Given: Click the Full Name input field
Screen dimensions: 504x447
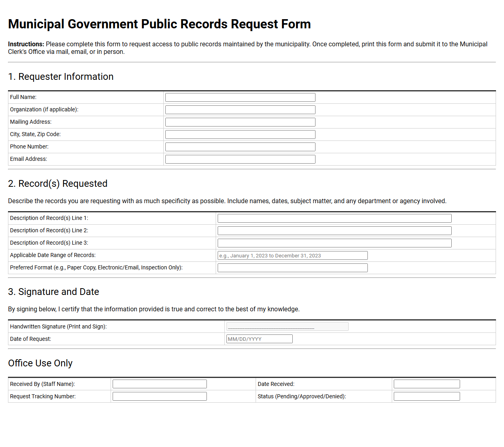Looking at the screenshot, I should pyautogui.click(x=240, y=97).
